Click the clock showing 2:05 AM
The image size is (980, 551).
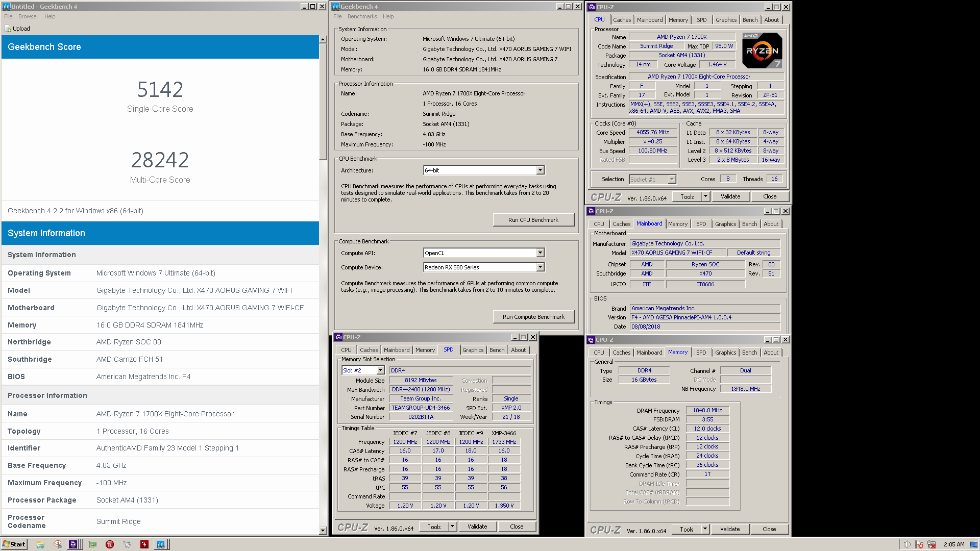point(954,544)
